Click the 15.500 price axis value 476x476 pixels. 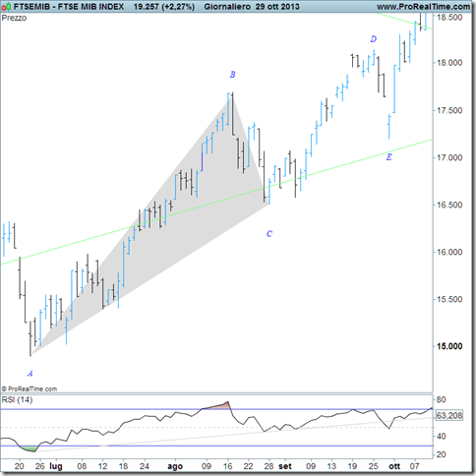(x=449, y=299)
